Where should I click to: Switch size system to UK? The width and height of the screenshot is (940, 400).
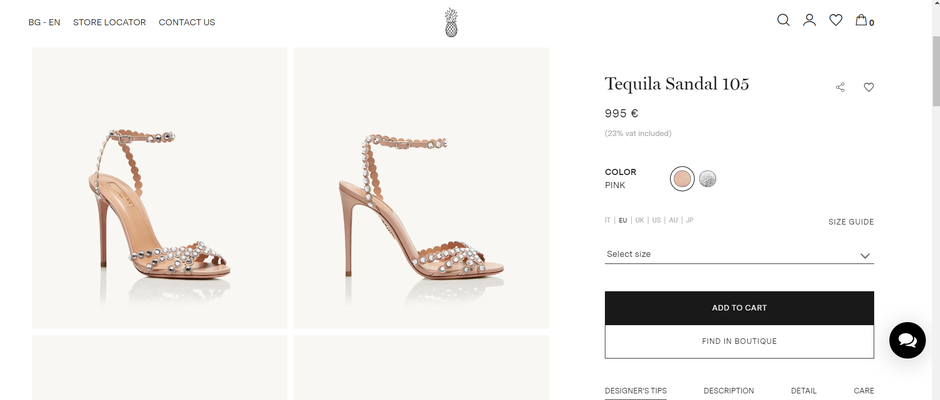tap(639, 220)
